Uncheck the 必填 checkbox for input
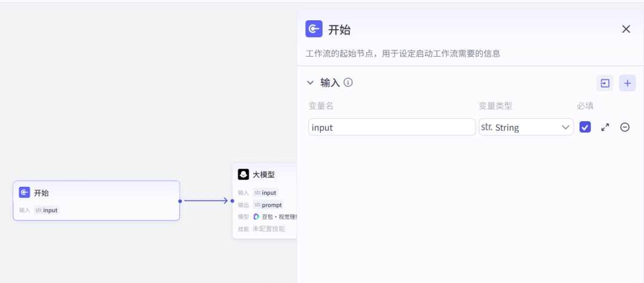This screenshot has height=283, width=644. (586, 127)
